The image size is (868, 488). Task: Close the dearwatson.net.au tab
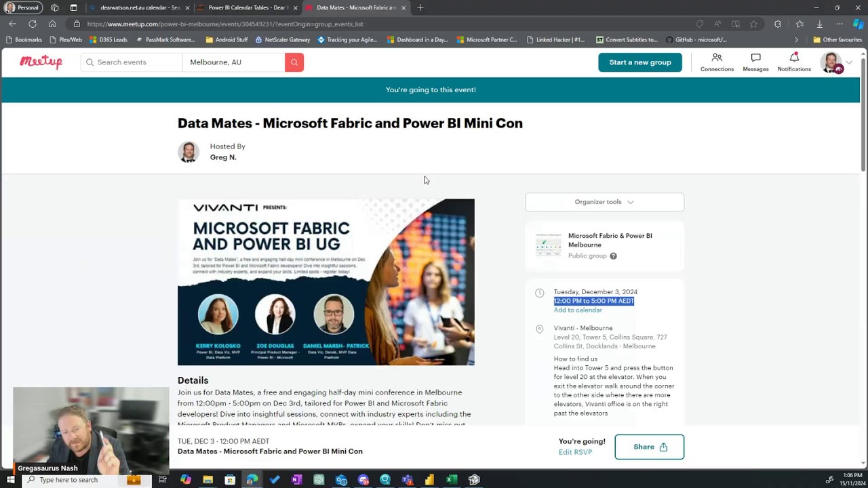[186, 7]
